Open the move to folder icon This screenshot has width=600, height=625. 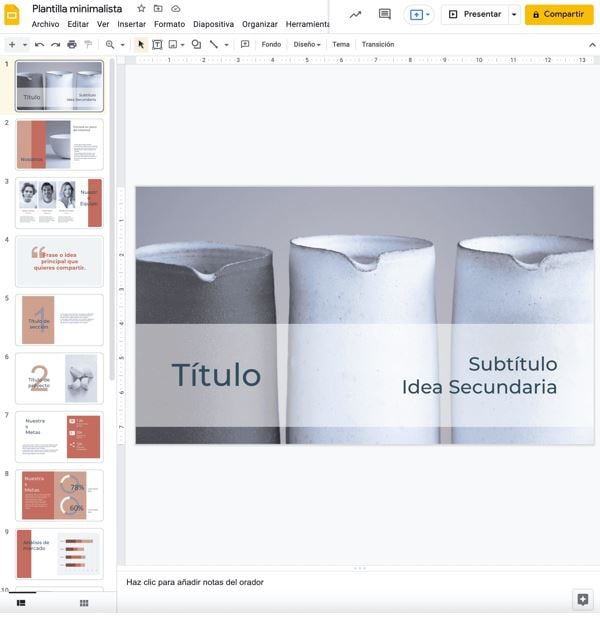(158, 8)
